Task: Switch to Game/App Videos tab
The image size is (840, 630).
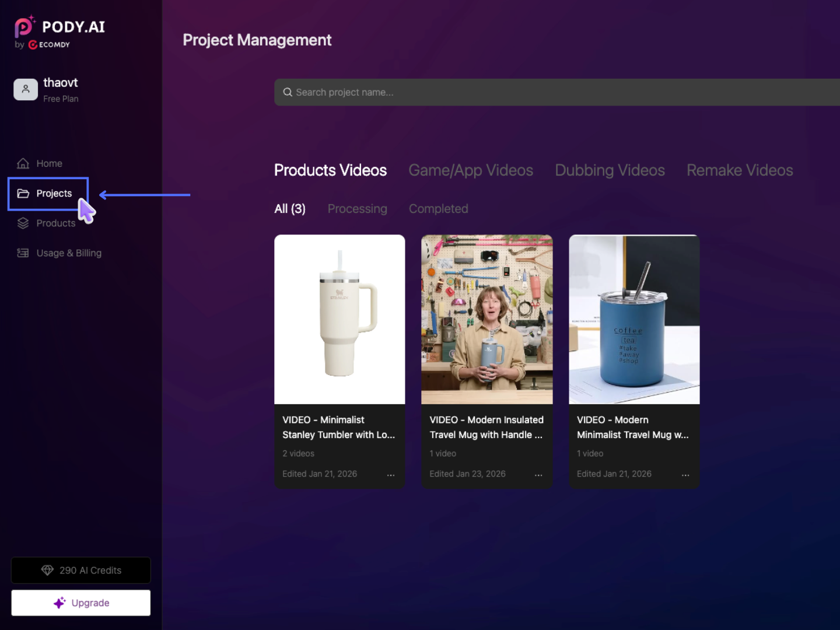Action: click(x=470, y=170)
